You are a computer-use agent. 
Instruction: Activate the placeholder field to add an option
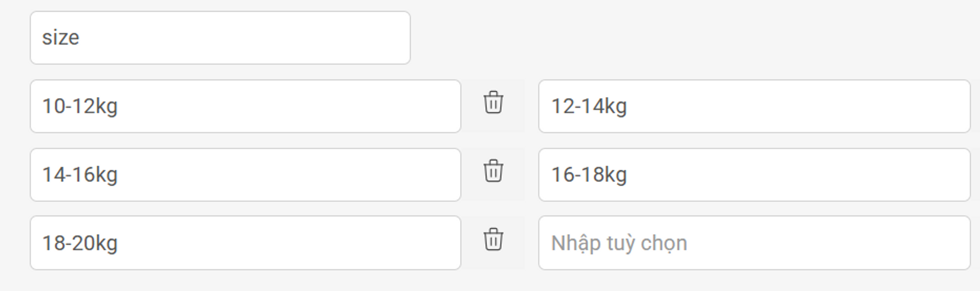[754, 243]
